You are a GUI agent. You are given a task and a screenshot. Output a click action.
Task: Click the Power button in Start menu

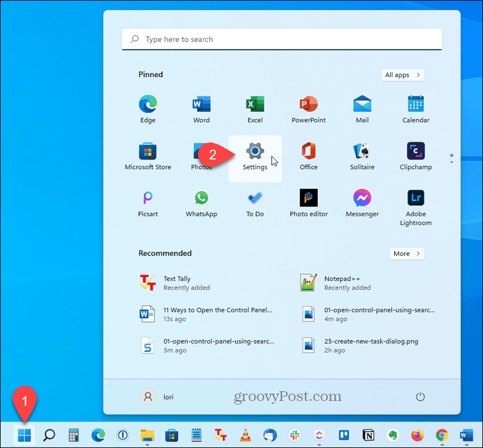point(420,397)
